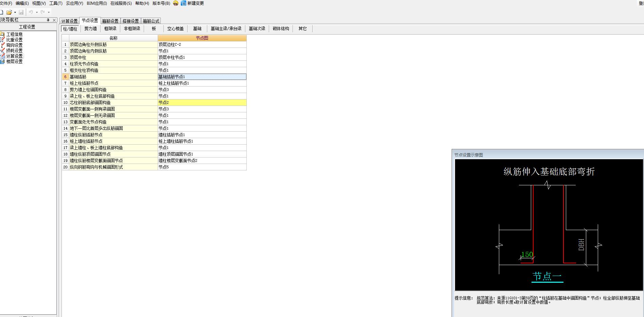Screen dimensions: 644x317
Task: Open the 工具(T) menu
Action: point(56,3)
